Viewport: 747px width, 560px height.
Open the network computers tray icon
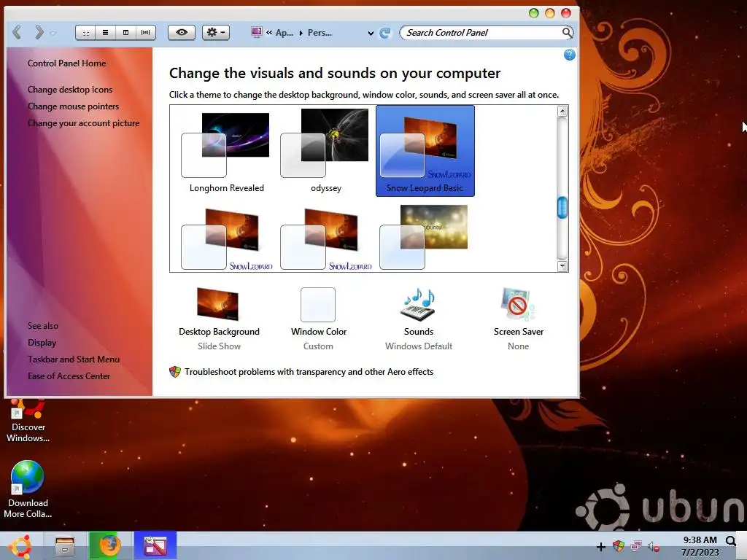pyautogui.click(x=636, y=546)
